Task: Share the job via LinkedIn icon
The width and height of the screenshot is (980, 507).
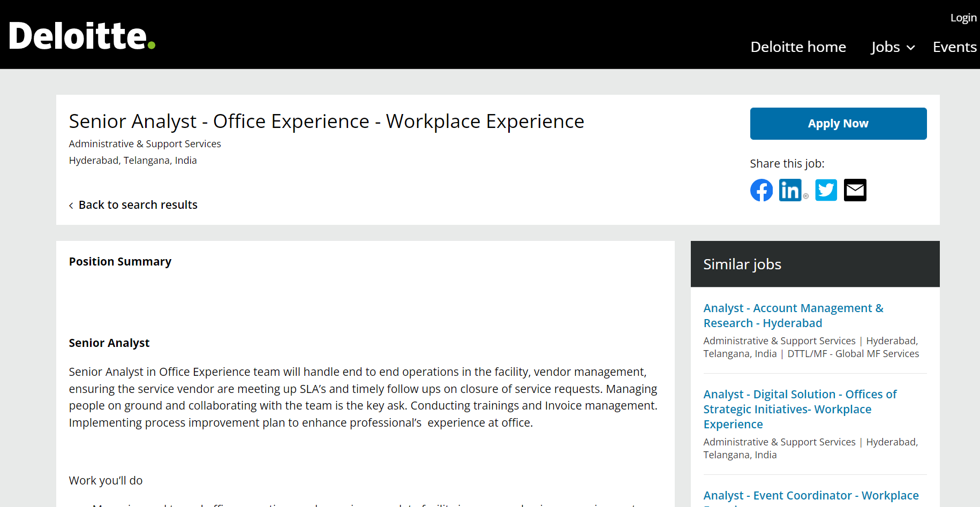Action: pos(790,190)
